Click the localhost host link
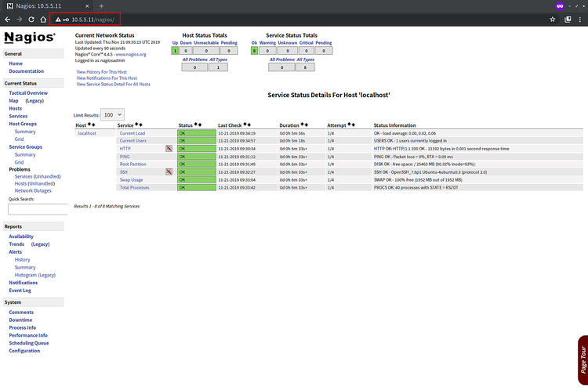 pyautogui.click(x=86, y=133)
